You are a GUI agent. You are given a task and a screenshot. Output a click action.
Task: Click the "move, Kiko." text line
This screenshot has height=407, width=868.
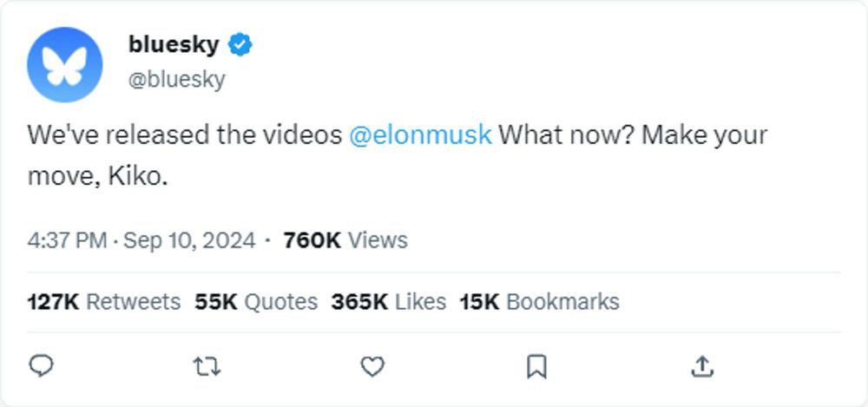[x=96, y=176]
